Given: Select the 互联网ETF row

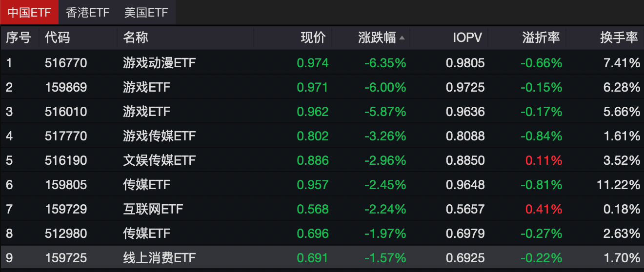Looking at the screenshot, I should [x=322, y=209].
